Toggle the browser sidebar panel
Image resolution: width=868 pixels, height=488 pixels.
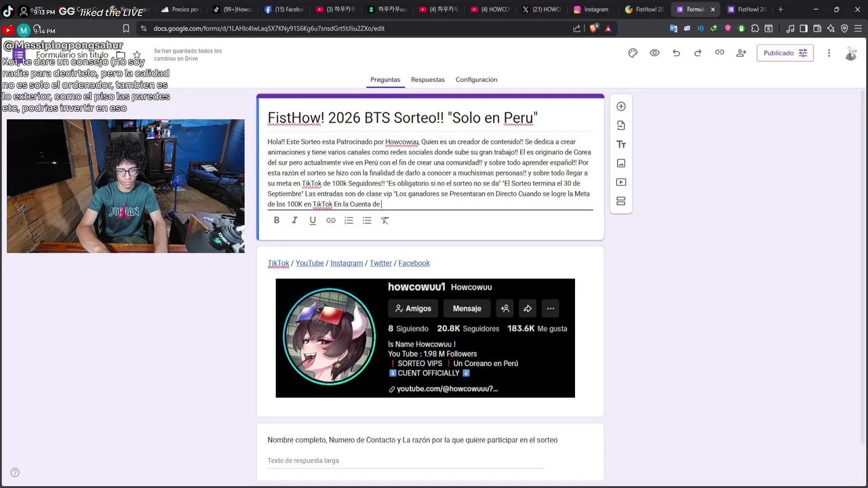click(804, 28)
